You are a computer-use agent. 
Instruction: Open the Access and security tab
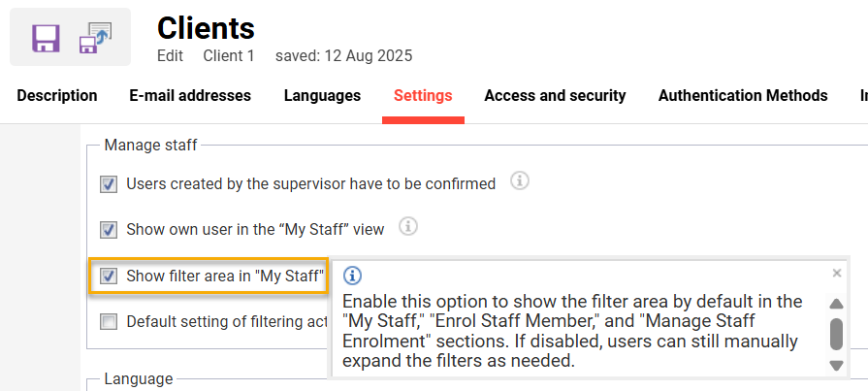pyautogui.click(x=555, y=96)
